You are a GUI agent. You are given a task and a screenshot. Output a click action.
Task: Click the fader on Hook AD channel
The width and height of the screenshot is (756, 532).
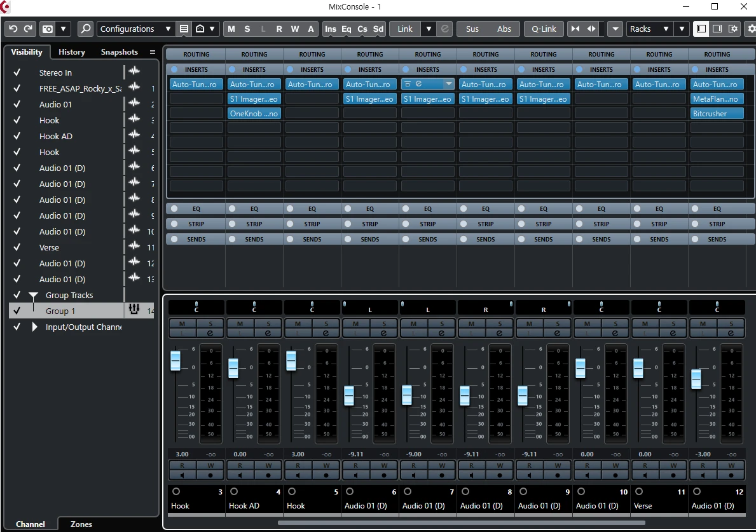click(233, 368)
